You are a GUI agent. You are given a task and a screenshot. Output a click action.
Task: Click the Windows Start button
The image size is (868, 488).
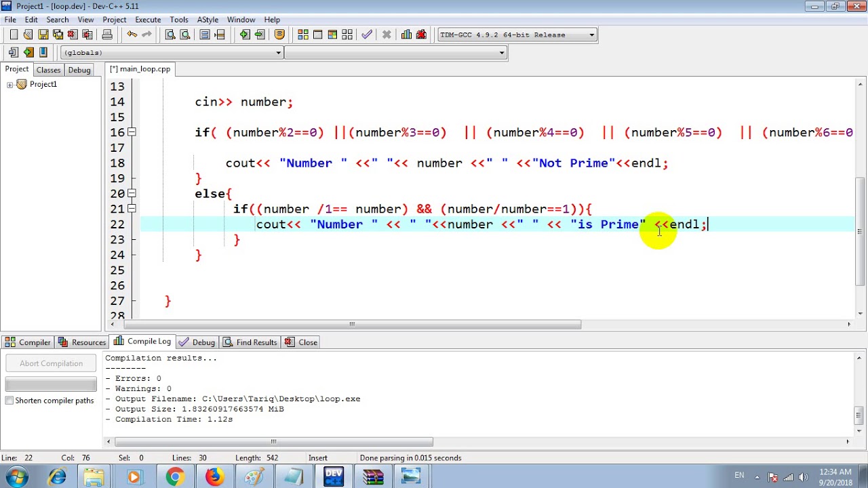point(16,476)
